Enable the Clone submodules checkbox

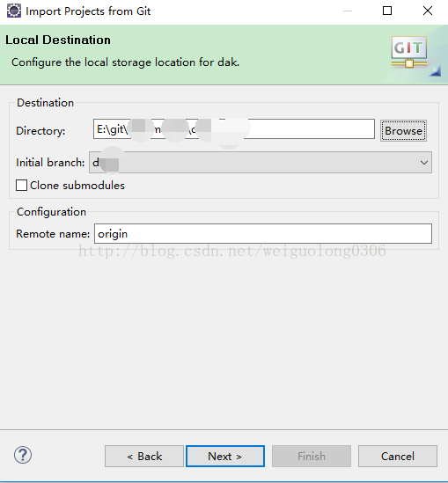21,186
